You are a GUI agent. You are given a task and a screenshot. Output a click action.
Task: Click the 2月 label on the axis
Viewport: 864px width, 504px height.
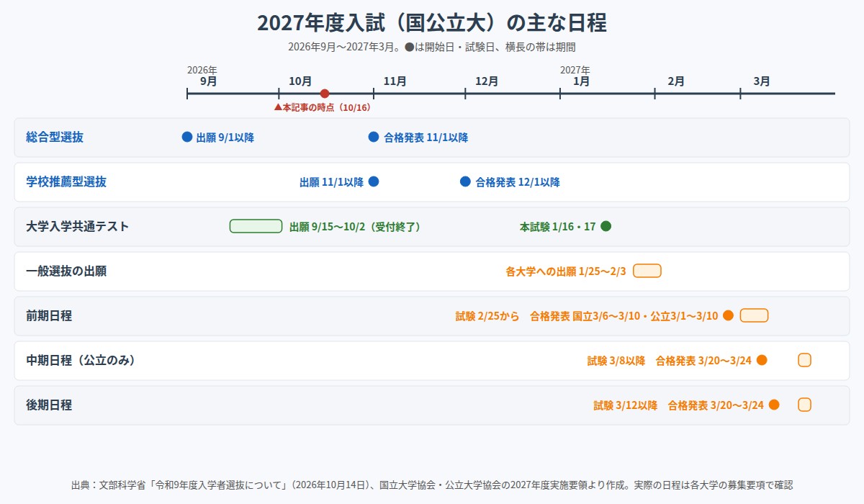point(676,81)
